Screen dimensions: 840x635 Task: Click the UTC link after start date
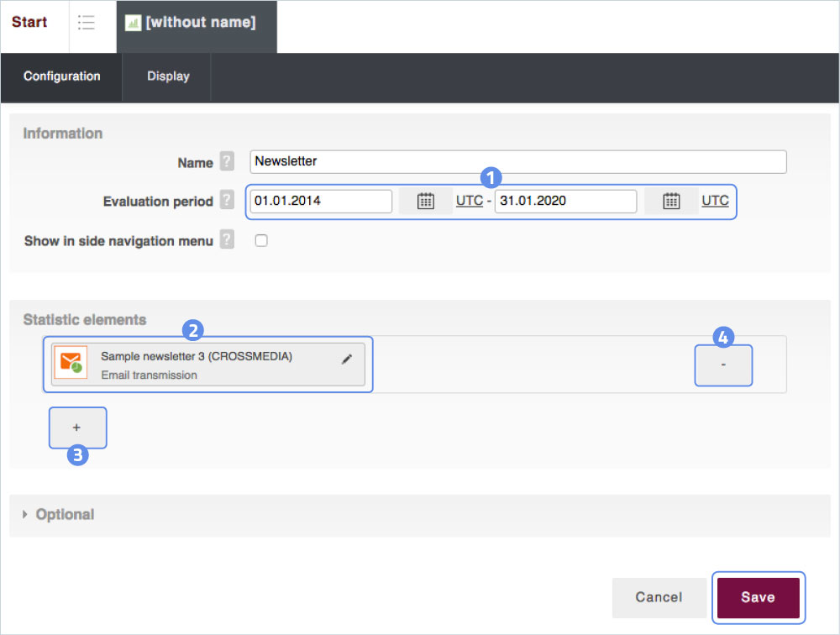point(470,202)
